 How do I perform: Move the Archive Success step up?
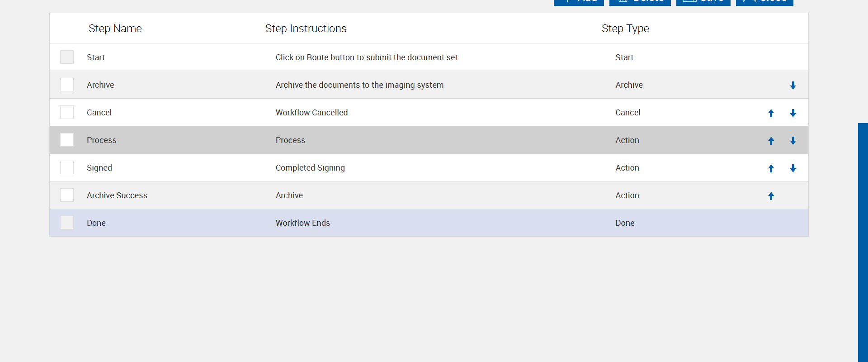(771, 196)
